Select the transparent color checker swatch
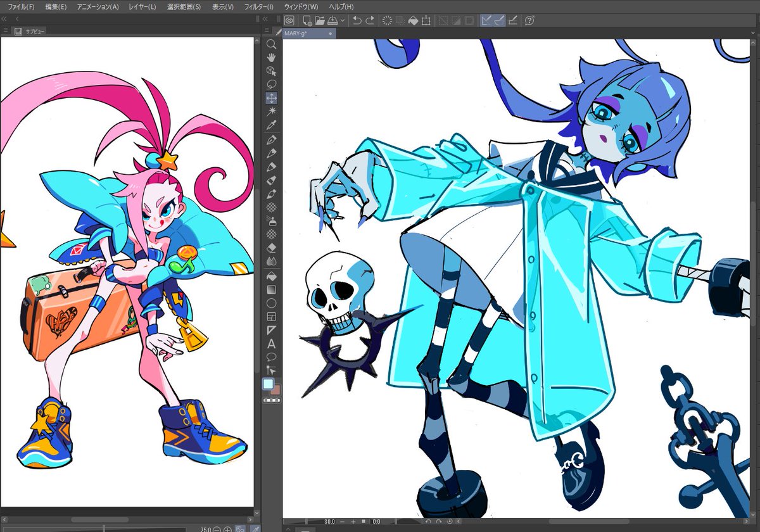The image size is (760, 532). tap(271, 400)
